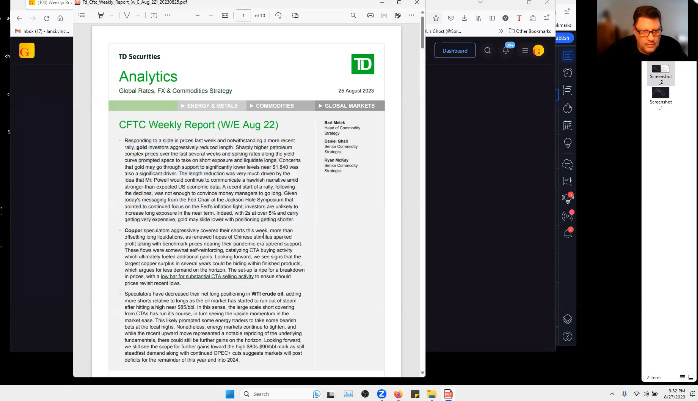Expand the draw tool options dropdown arrow

click(138, 16)
